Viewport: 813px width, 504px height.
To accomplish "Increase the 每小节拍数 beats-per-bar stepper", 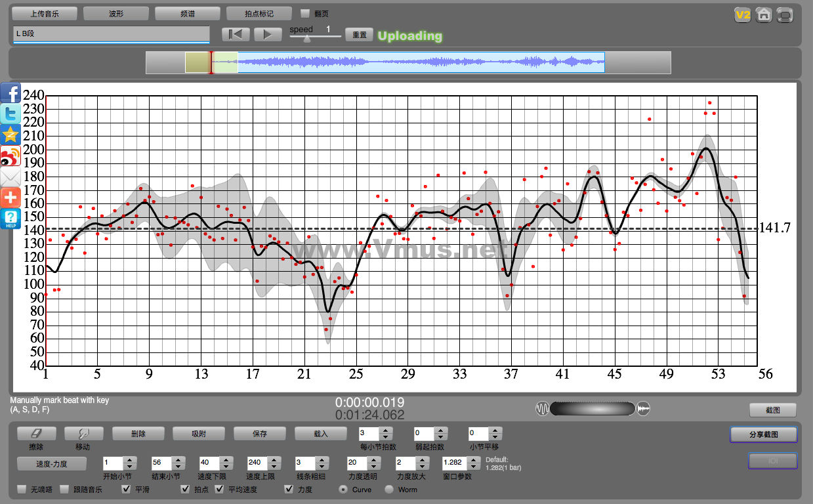I will (386, 430).
